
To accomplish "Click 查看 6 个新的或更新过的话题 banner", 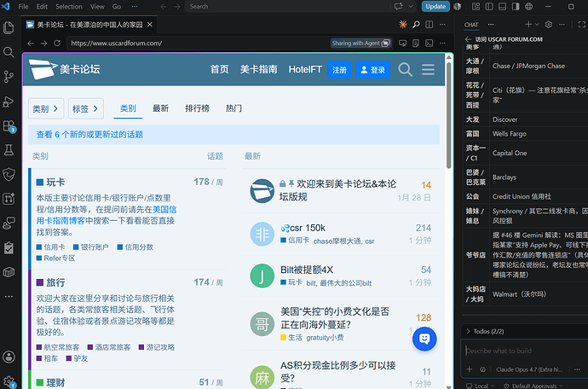I will [x=233, y=135].
